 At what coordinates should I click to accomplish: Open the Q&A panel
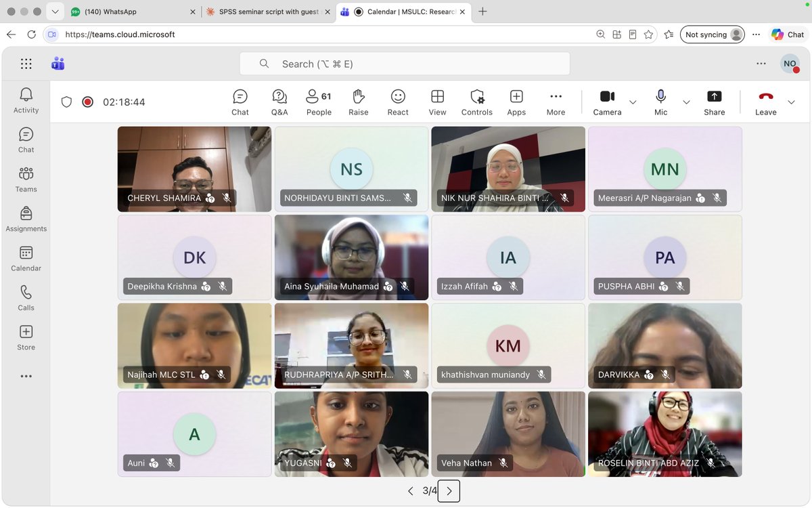pos(279,102)
